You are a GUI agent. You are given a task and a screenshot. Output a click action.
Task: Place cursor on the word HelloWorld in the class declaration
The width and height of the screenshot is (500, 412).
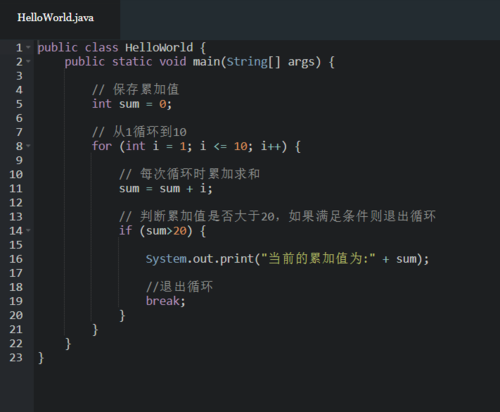[159, 47]
